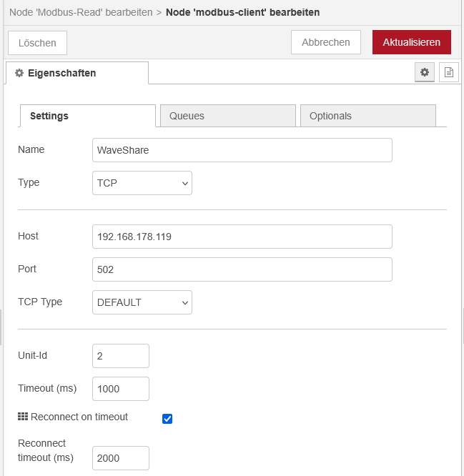The image size is (464, 476).
Task: Open node description document icon
Action: coord(448,72)
